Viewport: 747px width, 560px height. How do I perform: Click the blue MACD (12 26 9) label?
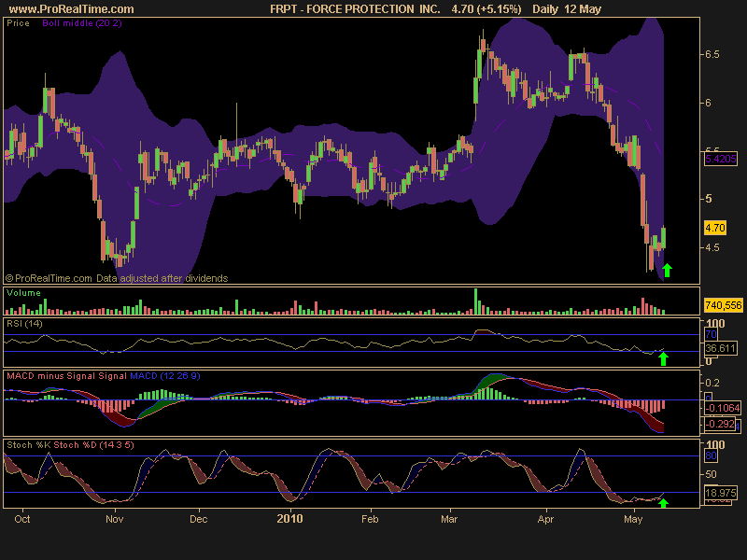[165, 376]
